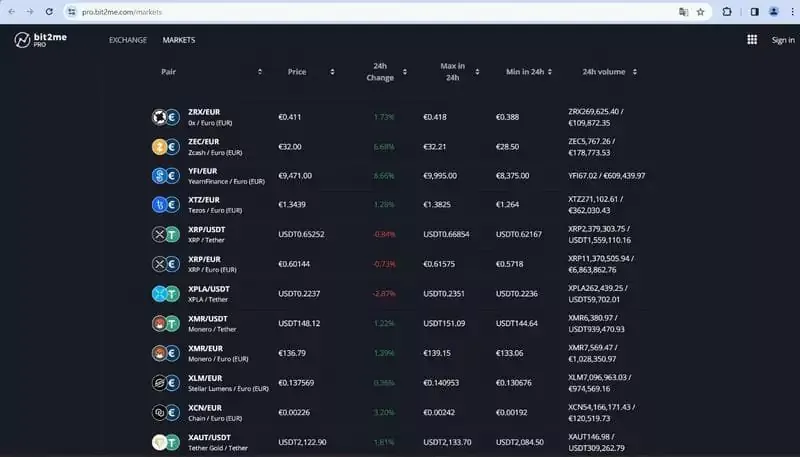800x457 pixels.
Task: Click min €133.06 in XMR/EUR row
Action: click(x=509, y=353)
